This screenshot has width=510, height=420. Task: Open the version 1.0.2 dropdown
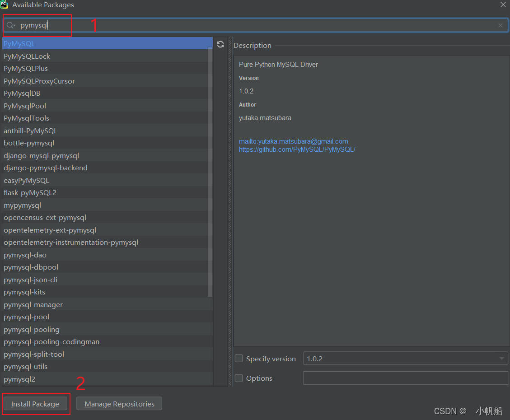[405, 359]
